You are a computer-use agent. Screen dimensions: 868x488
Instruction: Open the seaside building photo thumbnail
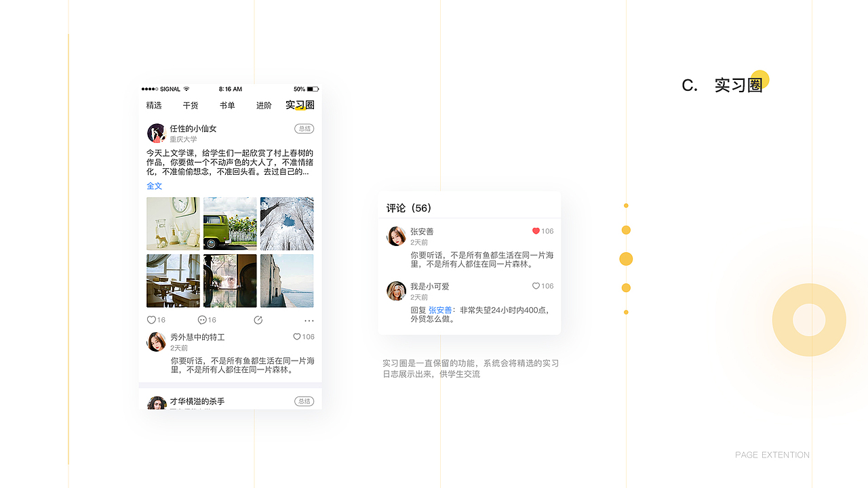point(287,281)
